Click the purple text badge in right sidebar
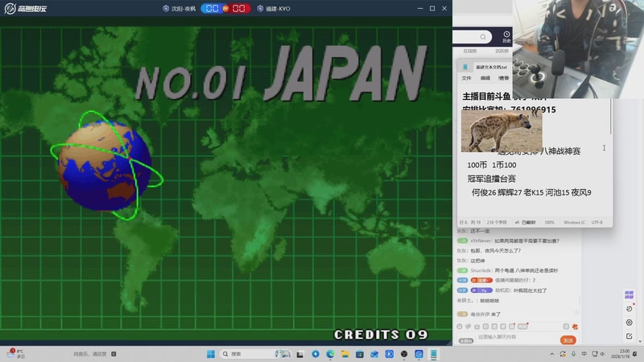 click(x=629, y=294)
